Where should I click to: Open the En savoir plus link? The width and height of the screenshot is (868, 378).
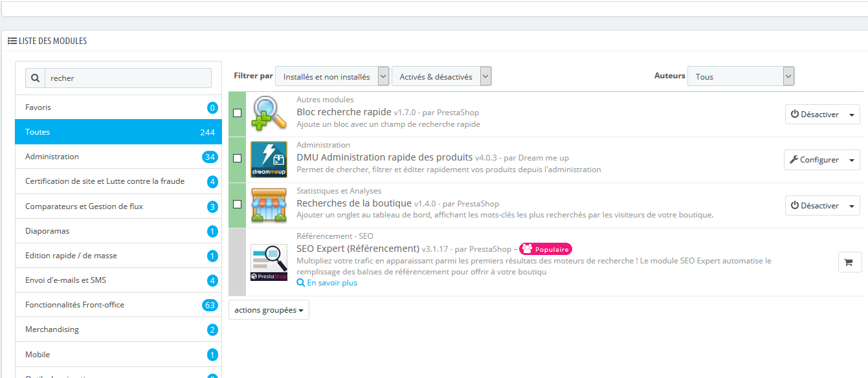click(x=327, y=283)
